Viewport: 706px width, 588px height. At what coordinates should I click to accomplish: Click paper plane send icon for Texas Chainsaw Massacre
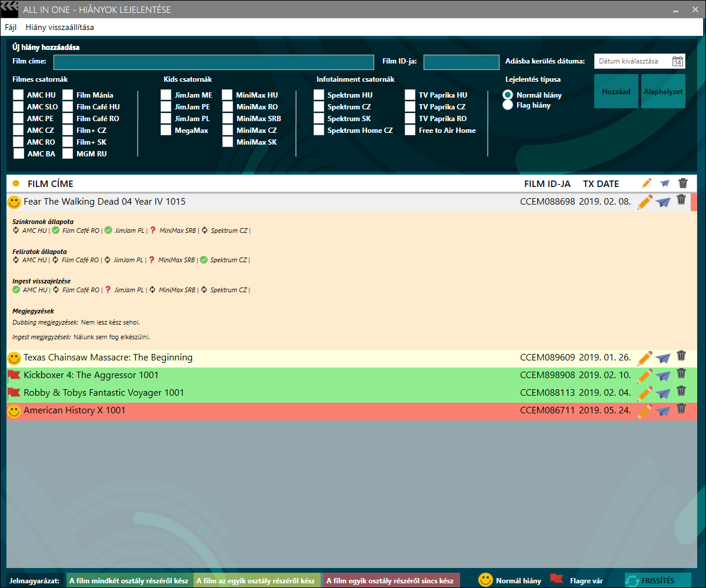coord(663,358)
